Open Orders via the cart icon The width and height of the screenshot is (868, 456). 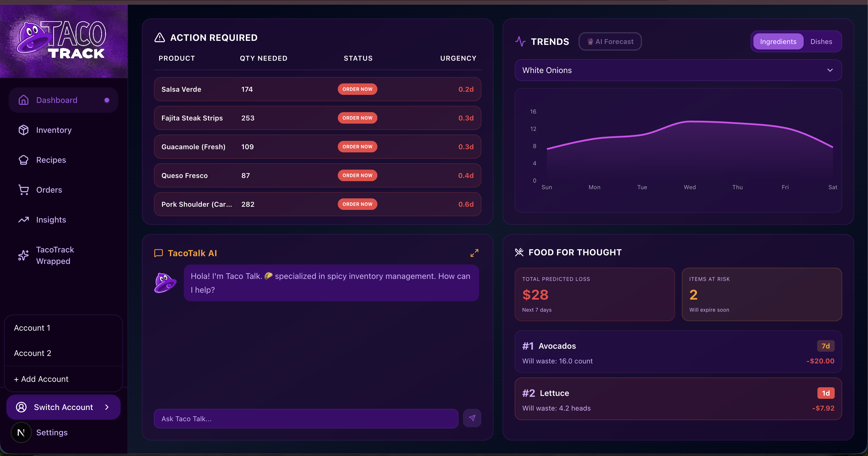(23, 190)
